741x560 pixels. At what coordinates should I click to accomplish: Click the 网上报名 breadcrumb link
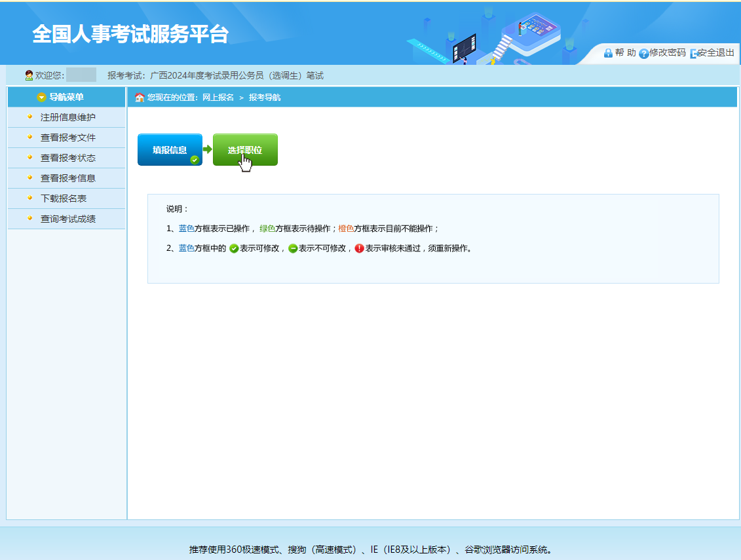218,98
